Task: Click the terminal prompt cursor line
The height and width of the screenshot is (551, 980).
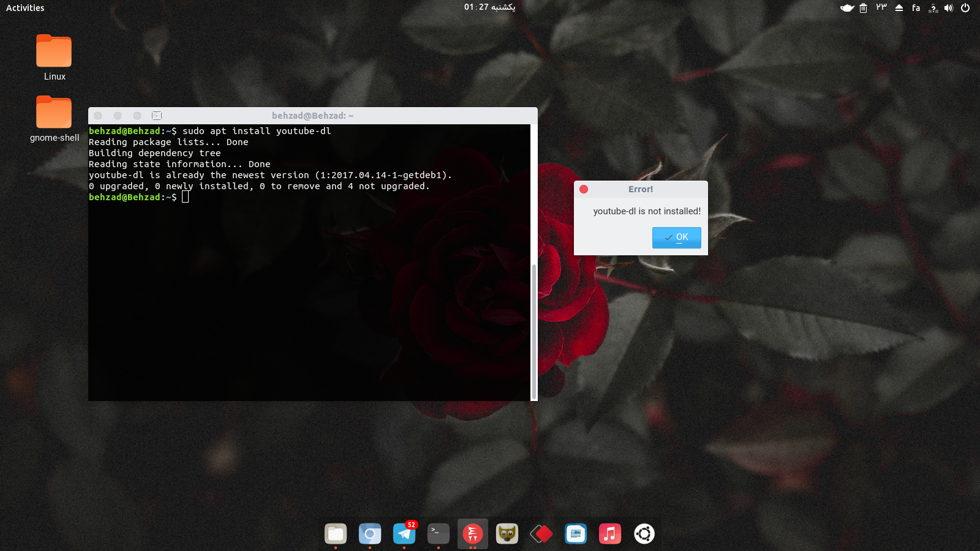Action: pos(138,197)
